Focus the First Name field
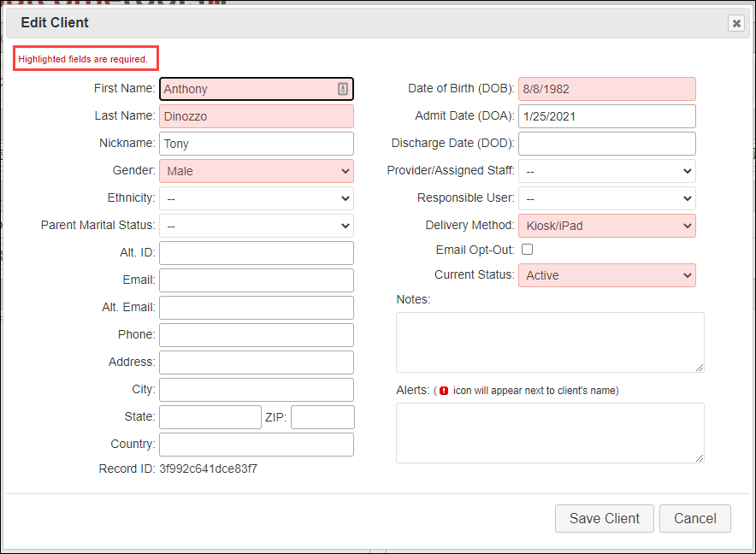 (x=257, y=89)
